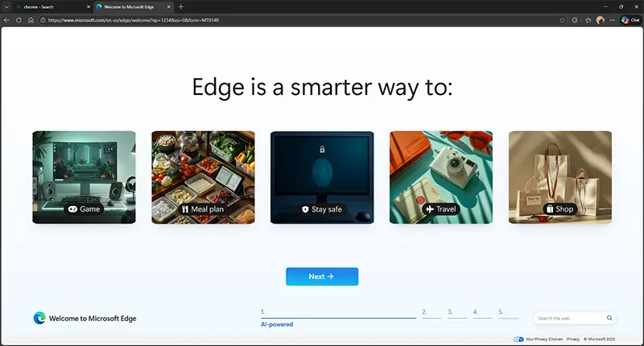644x346 pixels.
Task: Click the '© Microsoft 2025' footer text
Action: [599, 339]
